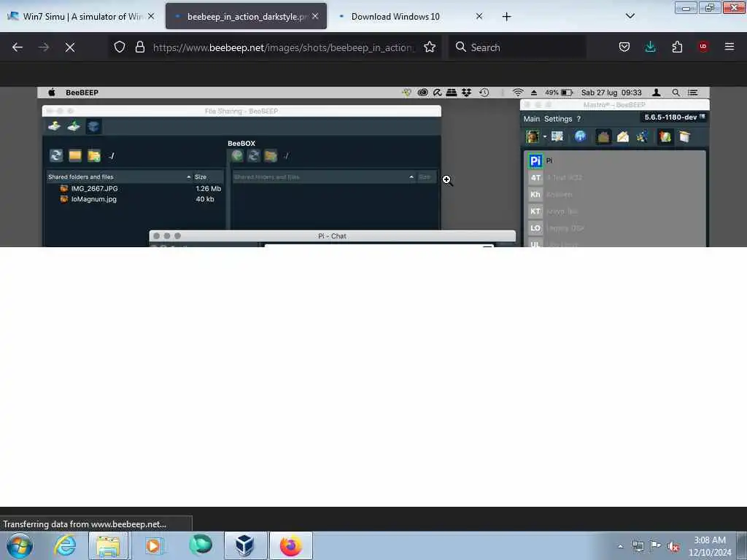The width and height of the screenshot is (747, 560).
Task: Select the IMG_2667.JPG file row
Action: click(135, 189)
